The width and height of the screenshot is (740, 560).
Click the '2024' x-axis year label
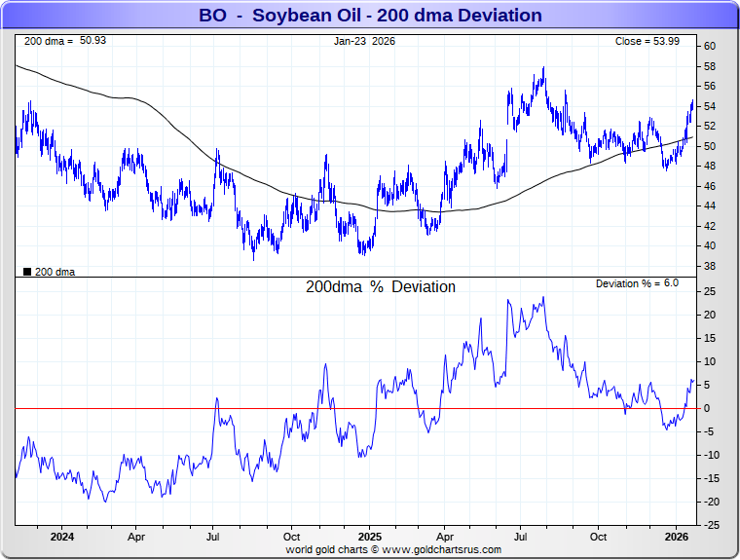tap(61, 537)
